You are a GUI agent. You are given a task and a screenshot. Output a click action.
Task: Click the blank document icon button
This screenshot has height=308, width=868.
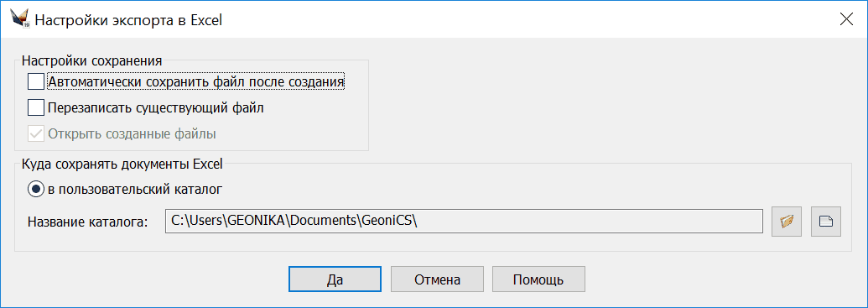click(x=826, y=222)
